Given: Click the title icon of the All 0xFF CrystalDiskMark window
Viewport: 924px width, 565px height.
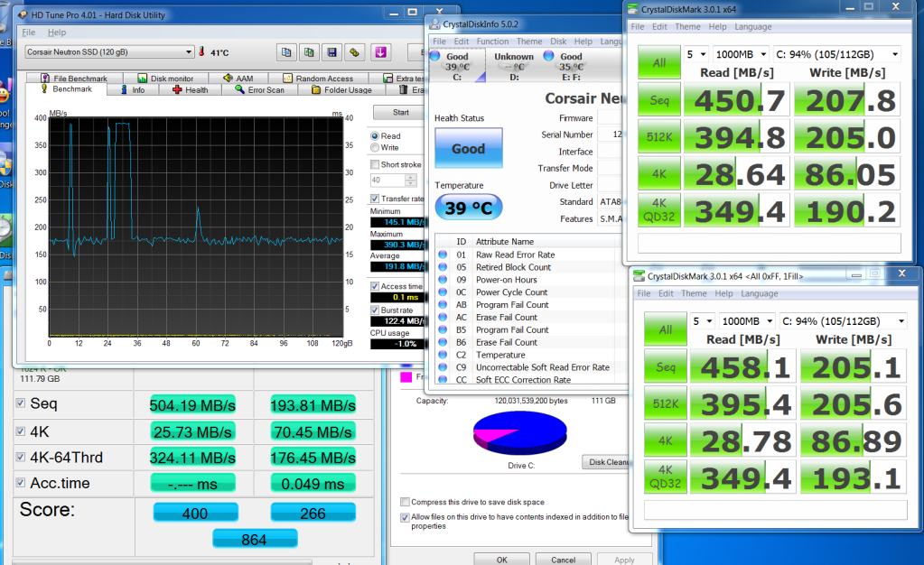Looking at the screenshot, I should (639, 275).
